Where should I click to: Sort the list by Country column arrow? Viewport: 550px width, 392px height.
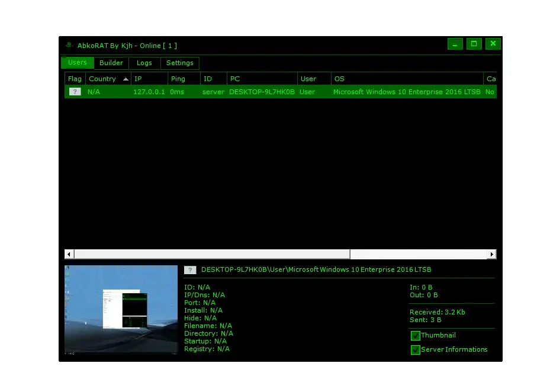(x=126, y=79)
